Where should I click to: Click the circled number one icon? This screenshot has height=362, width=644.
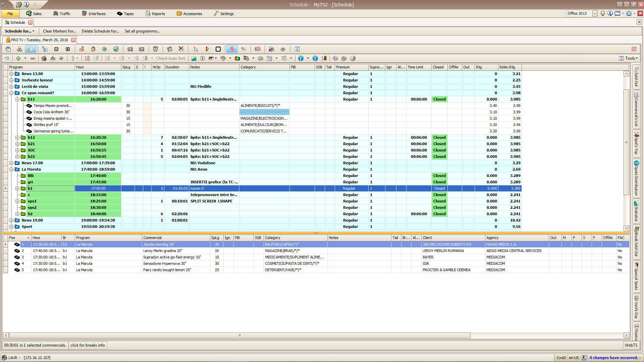(203, 58)
